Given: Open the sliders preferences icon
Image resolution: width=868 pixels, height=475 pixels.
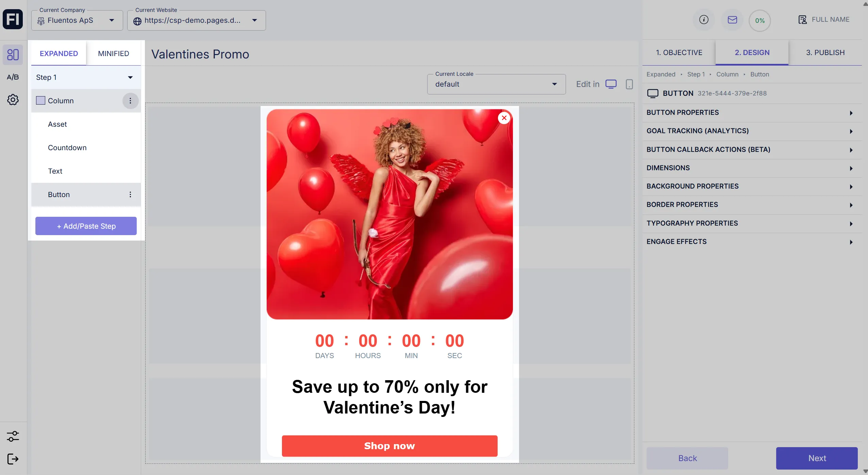Looking at the screenshot, I should [13, 436].
